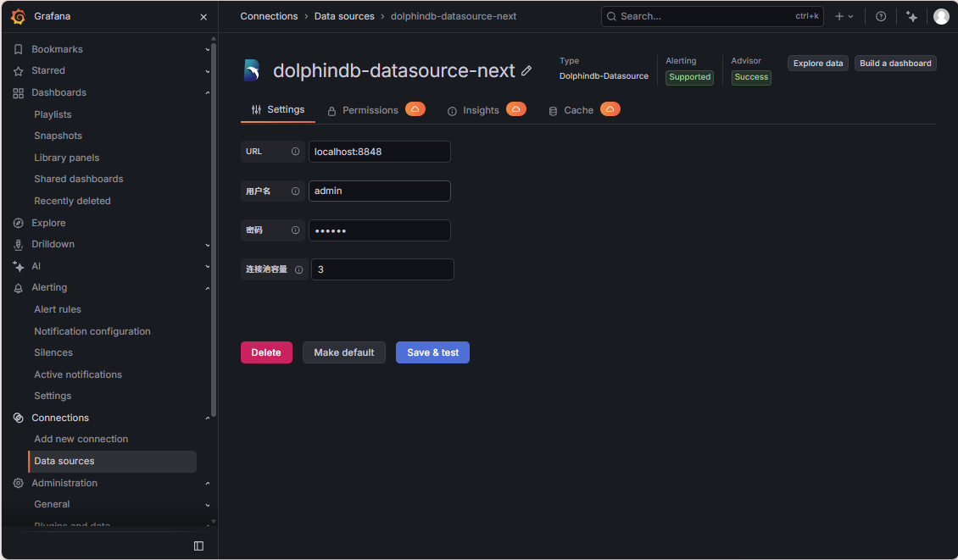Click the Administration gear icon
Screen dimensions: 958x560
(19, 483)
